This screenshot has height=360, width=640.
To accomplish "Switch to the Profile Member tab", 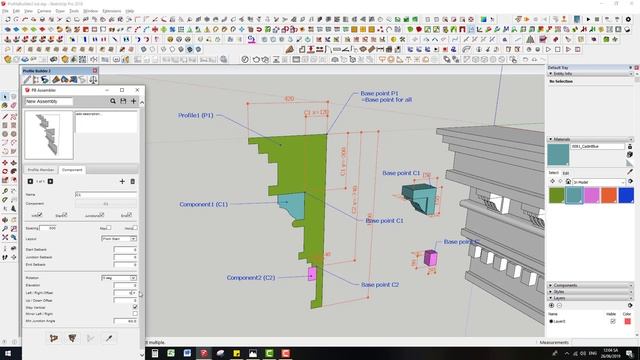I will tap(40, 170).
